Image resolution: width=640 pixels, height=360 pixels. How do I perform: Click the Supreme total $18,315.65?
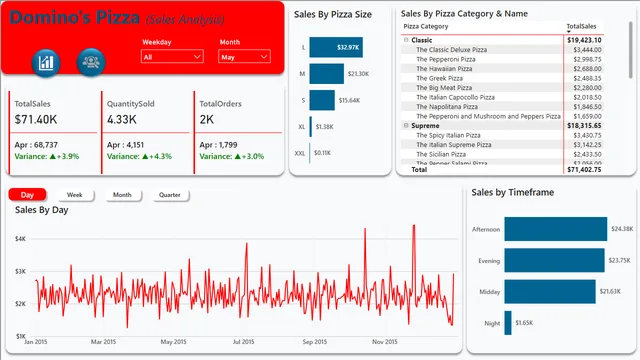point(584,126)
